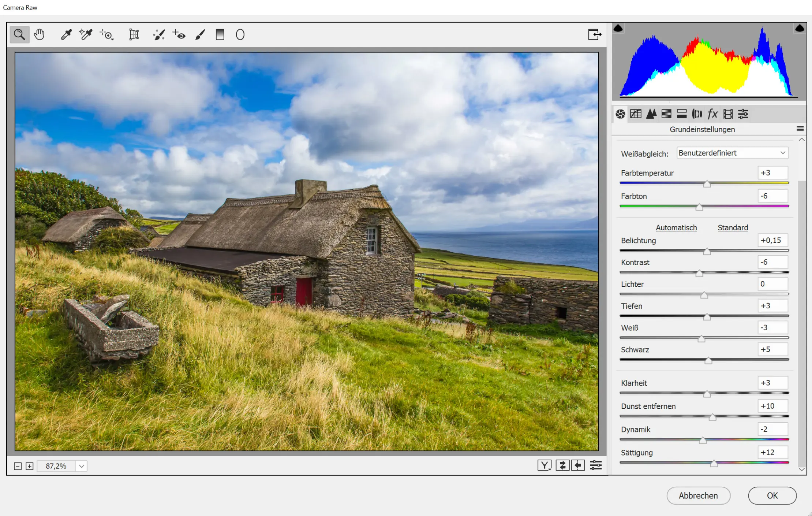Select the Red Eye Removal tool

coord(179,35)
